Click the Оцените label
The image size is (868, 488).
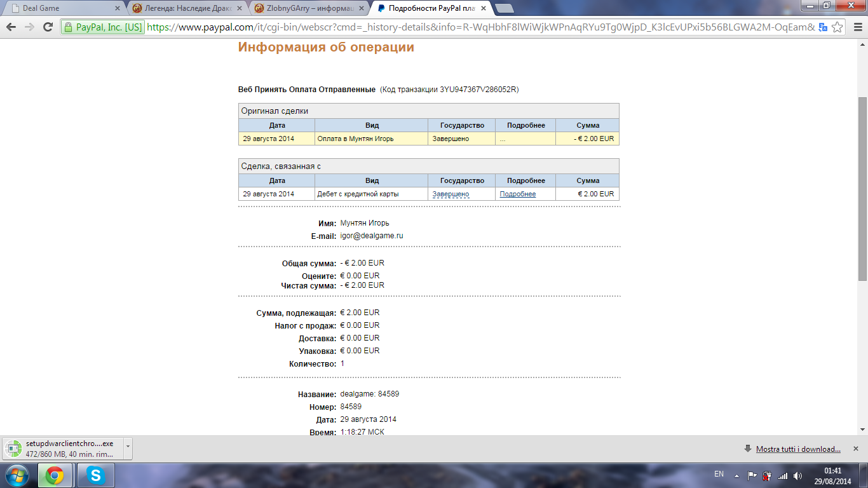[x=319, y=276]
